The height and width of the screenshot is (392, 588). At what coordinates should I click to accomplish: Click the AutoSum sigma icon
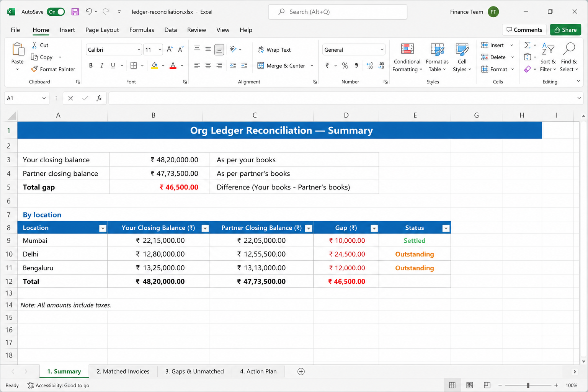(528, 45)
